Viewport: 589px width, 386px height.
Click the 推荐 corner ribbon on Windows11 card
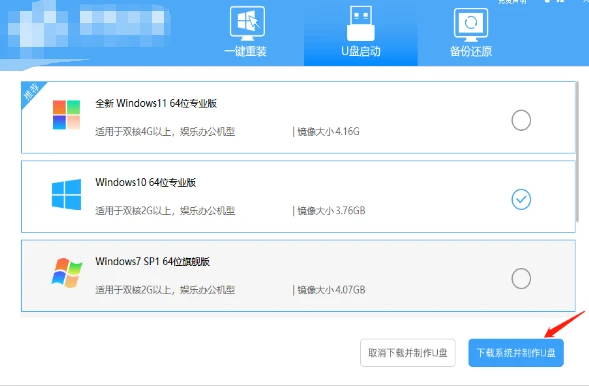(31, 92)
